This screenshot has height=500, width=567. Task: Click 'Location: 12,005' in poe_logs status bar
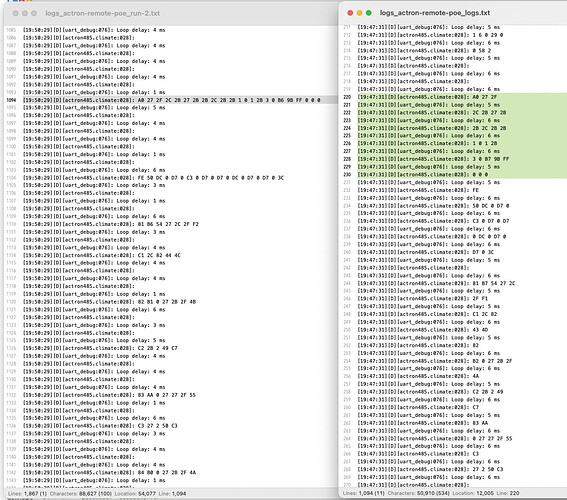coord(473,493)
